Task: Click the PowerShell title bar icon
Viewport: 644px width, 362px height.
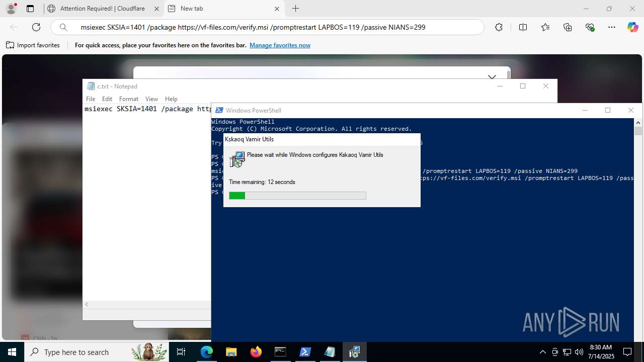Action: coord(219,110)
